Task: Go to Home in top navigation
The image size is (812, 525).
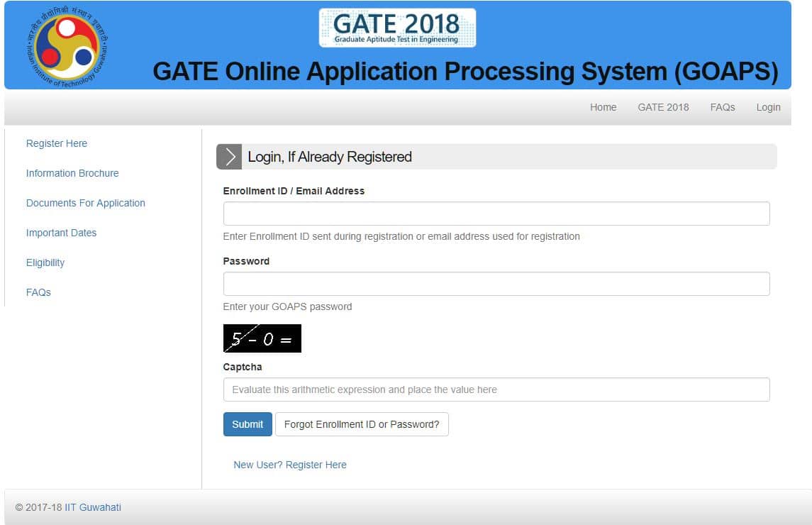Action: [x=603, y=107]
